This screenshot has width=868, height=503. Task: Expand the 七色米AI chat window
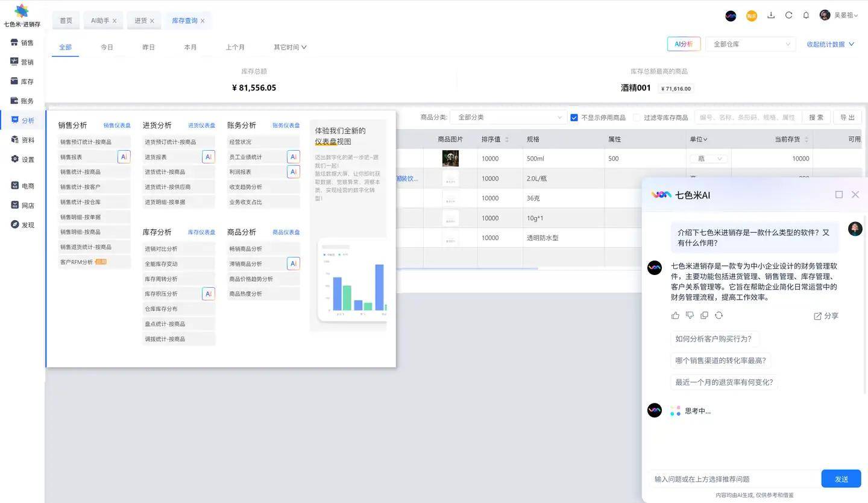(x=838, y=194)
